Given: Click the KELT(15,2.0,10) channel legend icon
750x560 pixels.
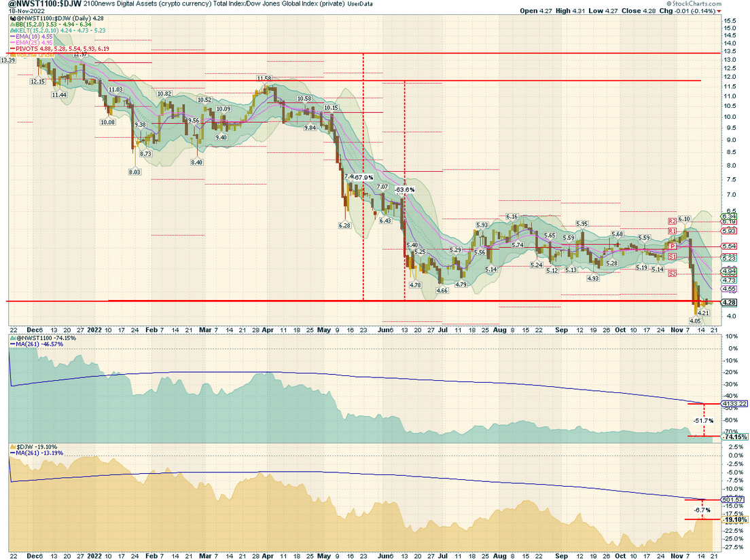Looking at the screenshot, I should [13, 31].
